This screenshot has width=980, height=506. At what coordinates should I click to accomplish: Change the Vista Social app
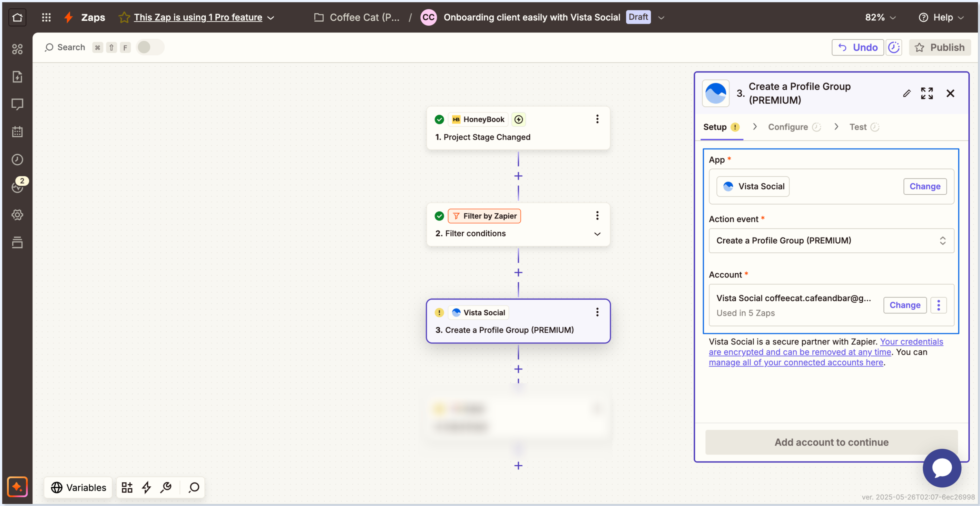pyautogui.click(x=925, y=186)
